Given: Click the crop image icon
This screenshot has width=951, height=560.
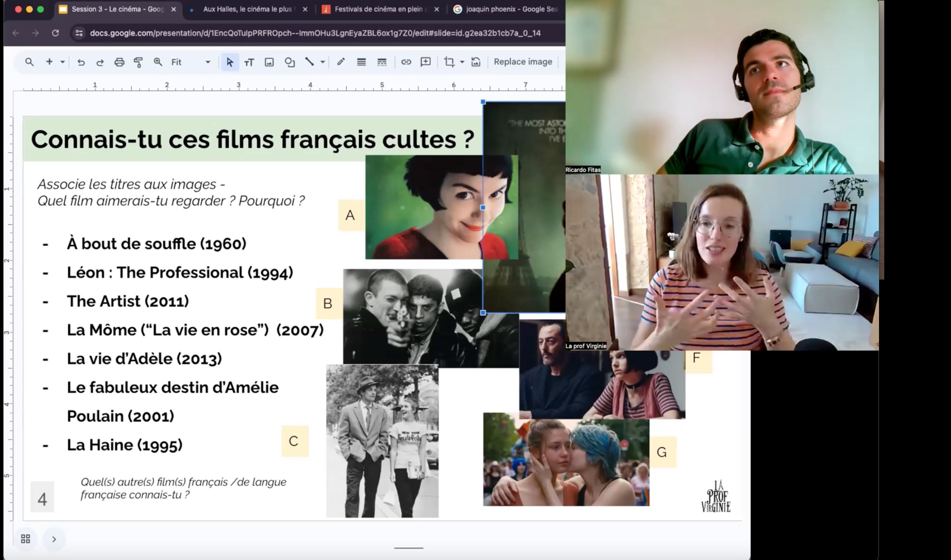Looking at the screenshot, I should (x=449, y=62).
